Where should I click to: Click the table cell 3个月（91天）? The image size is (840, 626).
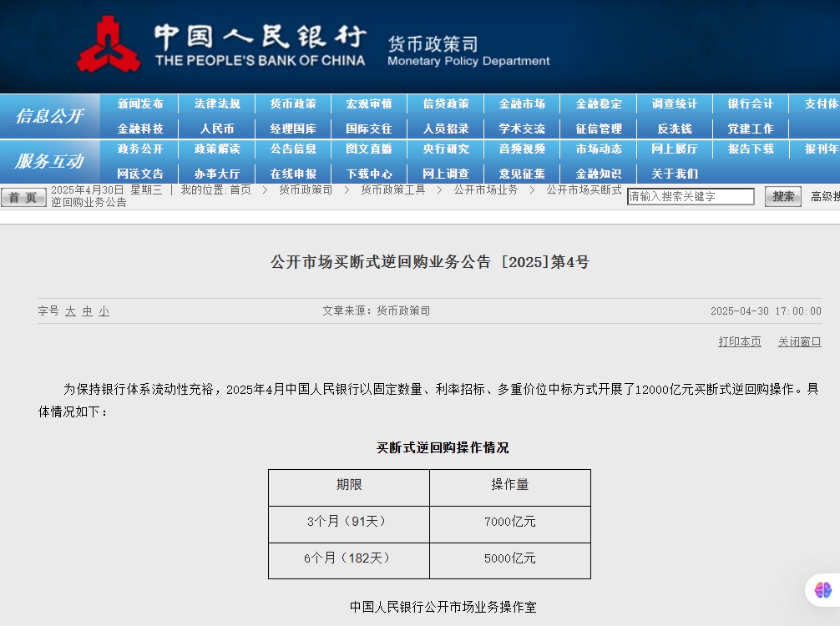tap(349, 524)
